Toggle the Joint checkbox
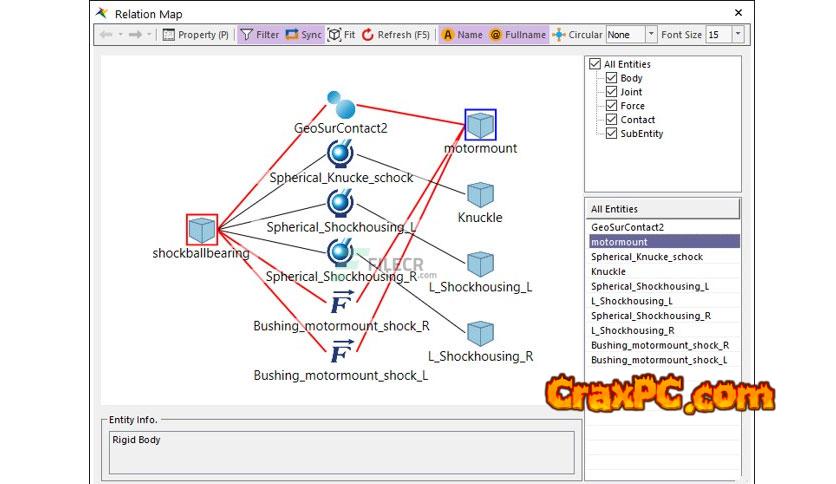Image resolution: width=836 pixels, height=484 pixels. (612, 92)
